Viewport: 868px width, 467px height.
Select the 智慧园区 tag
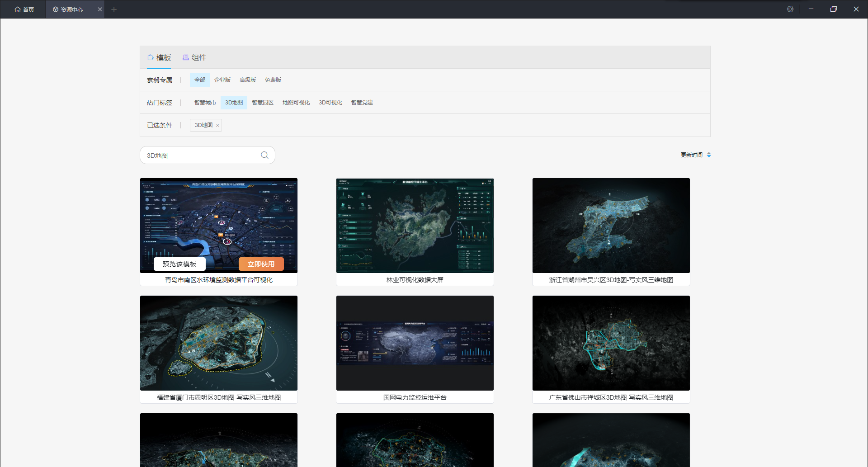(x=263, y=103)
